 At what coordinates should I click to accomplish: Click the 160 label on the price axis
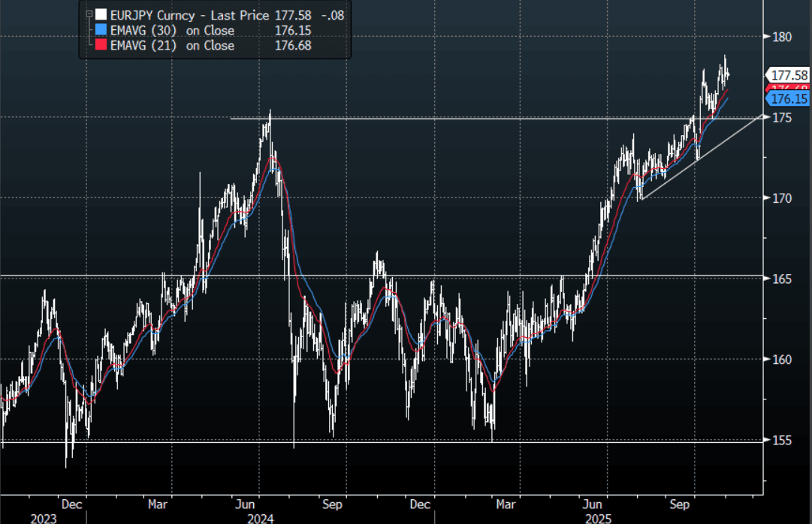tap(780, 360)
